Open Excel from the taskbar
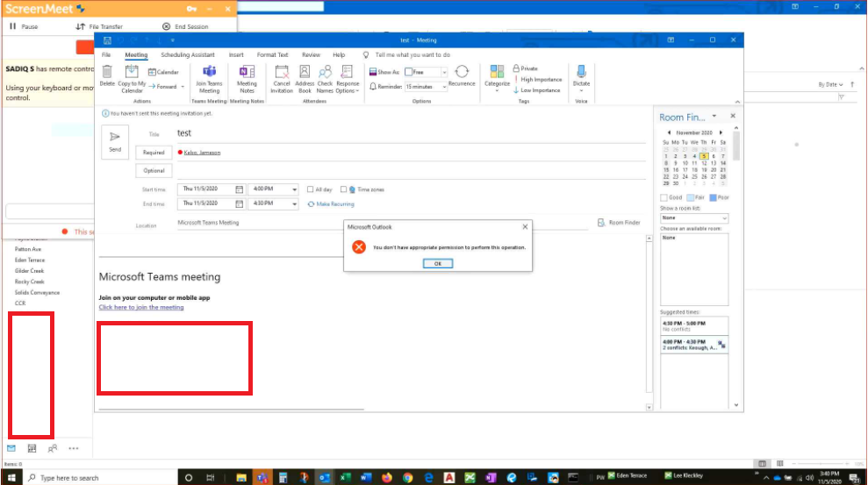The height and width of the screenshot is (485, 868). coord(346,478)
